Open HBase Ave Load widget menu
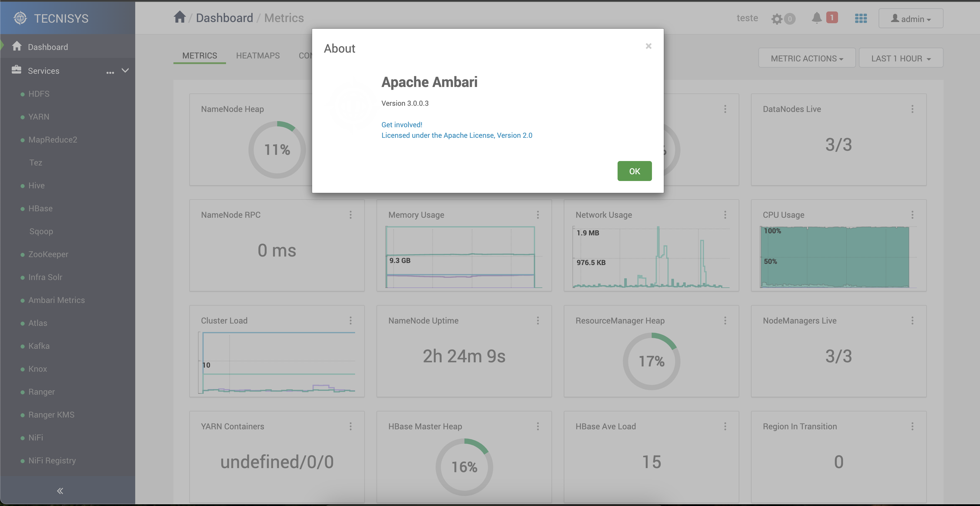This screenshot has width=980, height=506. [x=725, y=426]
